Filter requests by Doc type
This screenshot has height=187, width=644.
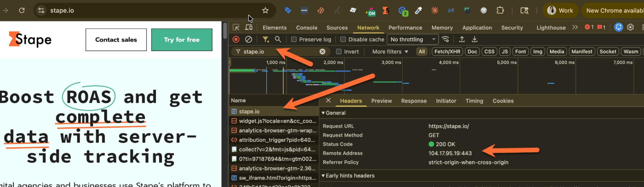(x=472, y=51)
